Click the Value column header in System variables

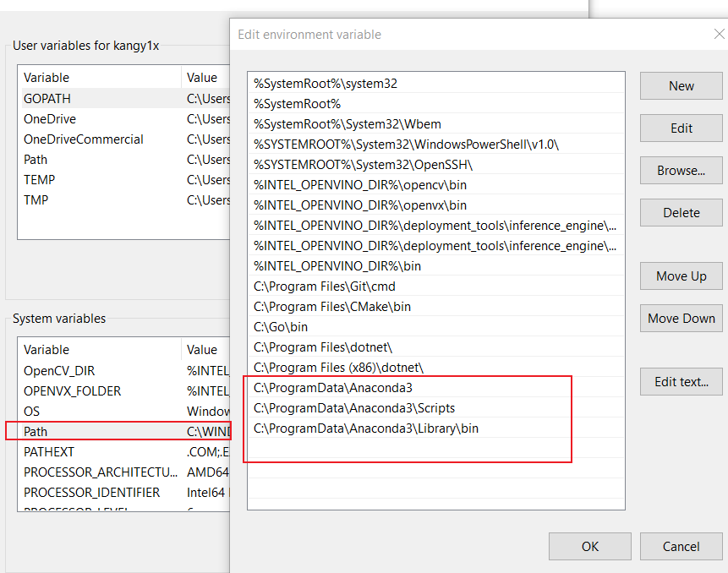[205, 349]
